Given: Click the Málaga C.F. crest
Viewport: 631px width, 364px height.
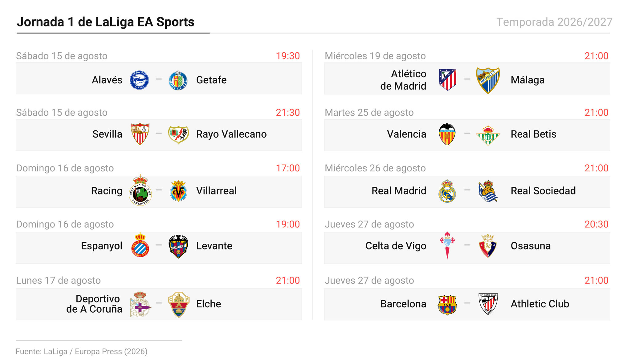Looking at the screenshot, I should (488, 80).
